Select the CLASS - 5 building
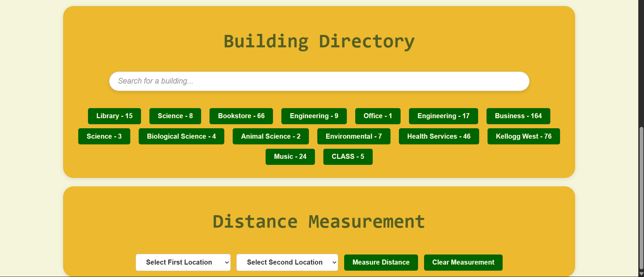644x277 pixels. (x=348, y=157)
